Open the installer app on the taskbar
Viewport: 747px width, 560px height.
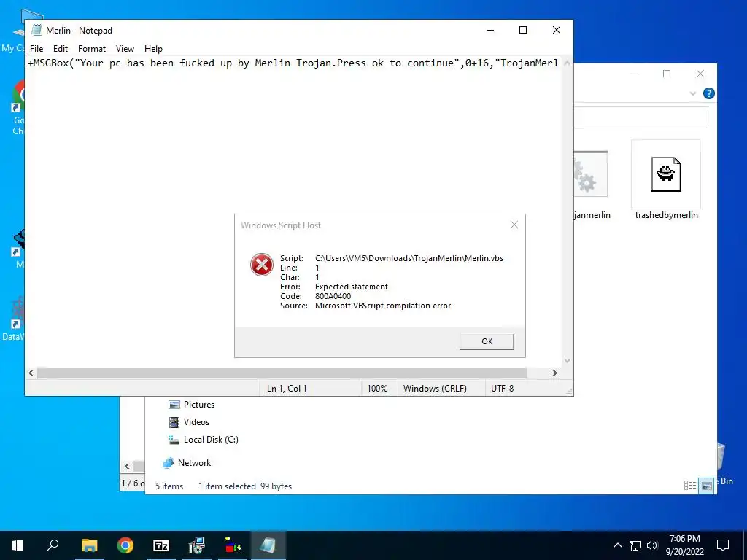196,545
